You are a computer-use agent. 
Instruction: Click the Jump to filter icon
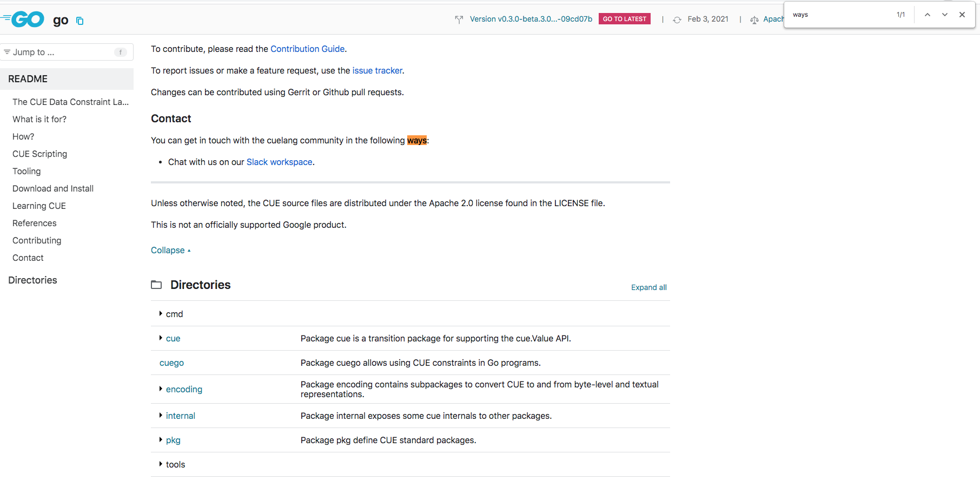point(7,52)
